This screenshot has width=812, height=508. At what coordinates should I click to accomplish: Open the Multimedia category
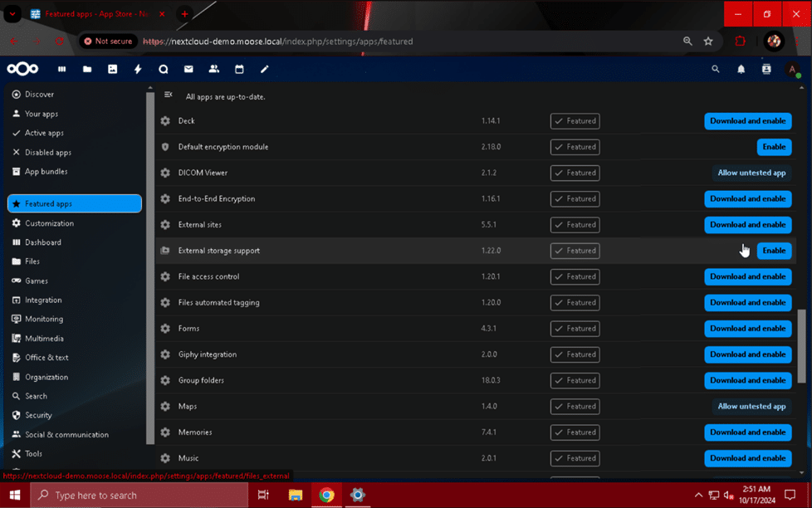(75, 338)
